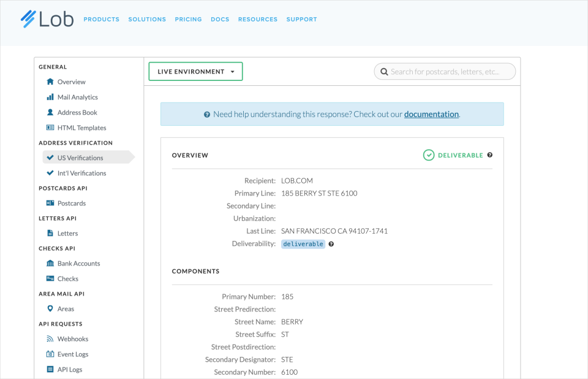Image resolution: width=588 pixels, height=379 pixels.
Task: Go to PRICING page
Action: tap(188, 19)
